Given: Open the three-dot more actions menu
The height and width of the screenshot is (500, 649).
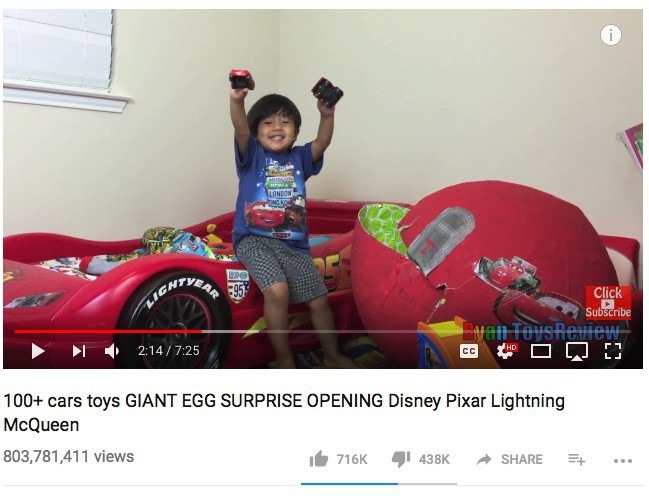Looking at the screenshot, I should point(623,460).
